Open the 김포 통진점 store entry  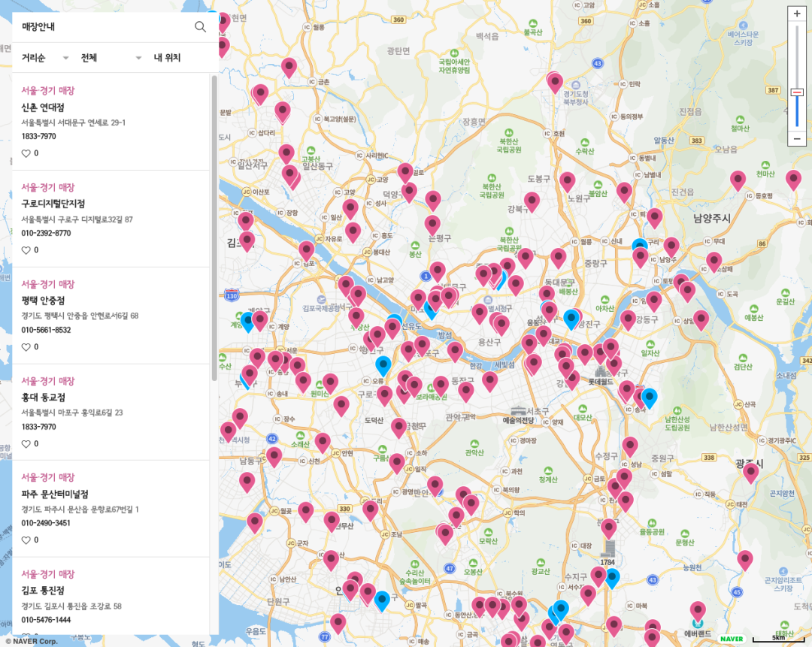pyautogui.click(x=43, y=591)
